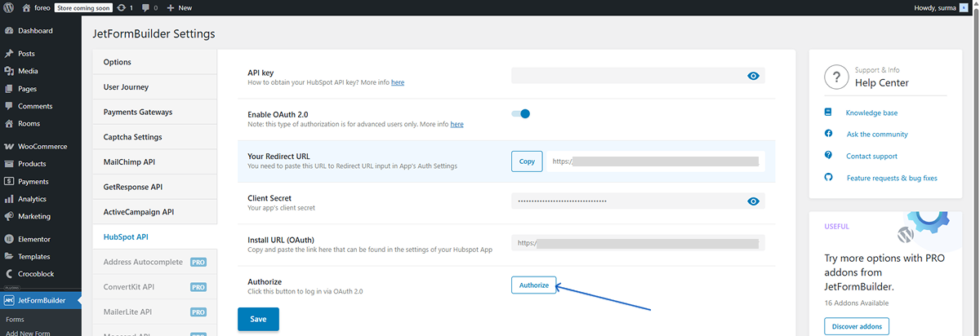Image resolution: width=980 pixels, height=336 pixels.
Task: Click the Facebook community icon
Action: [x=828, y=133]
